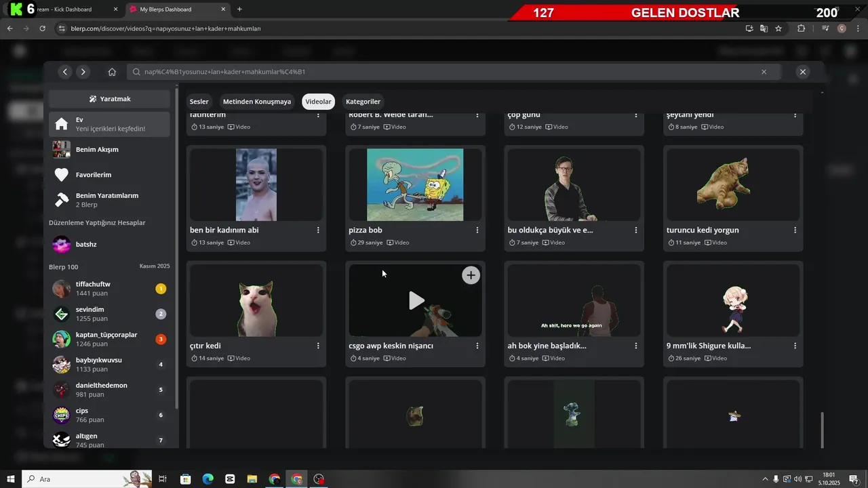Viewport: 868px width, 488px height.
Task: Open File Explorer from taskbar
Action: coord(252,479)
